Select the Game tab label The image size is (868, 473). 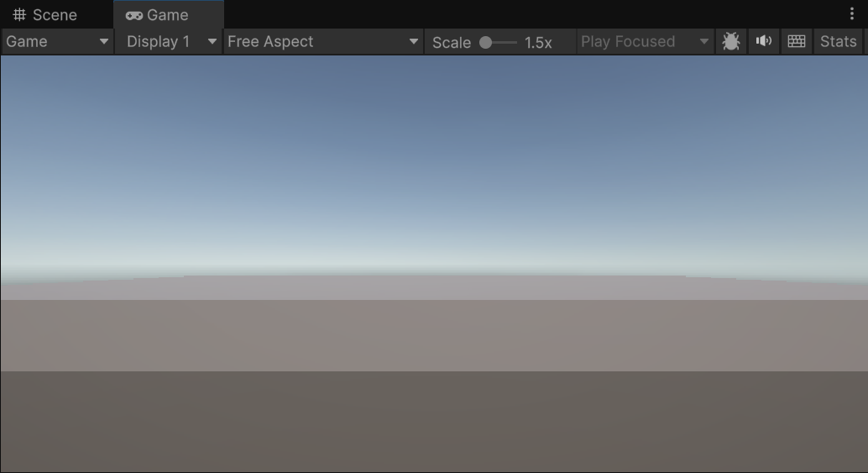click(167, 15)
